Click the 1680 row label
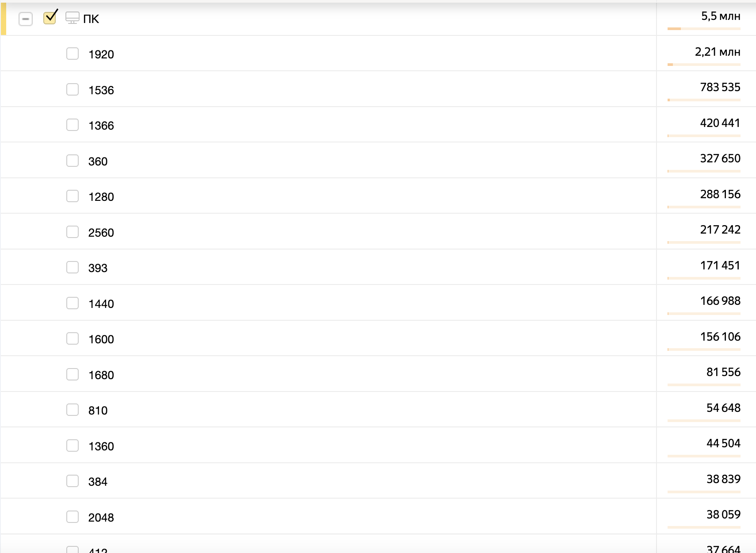Image resolution: width=756 pixels, height=553 pixels. [x=101, y=375]
